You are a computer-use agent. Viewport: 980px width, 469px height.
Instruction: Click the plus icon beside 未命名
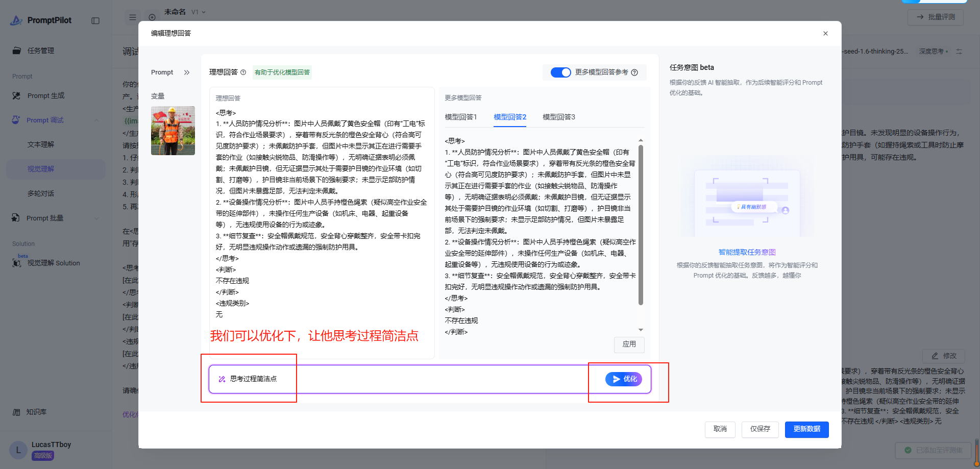point(152,17)
